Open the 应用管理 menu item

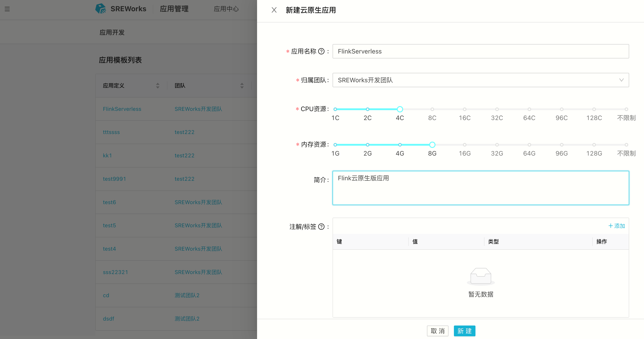[174, 9]
